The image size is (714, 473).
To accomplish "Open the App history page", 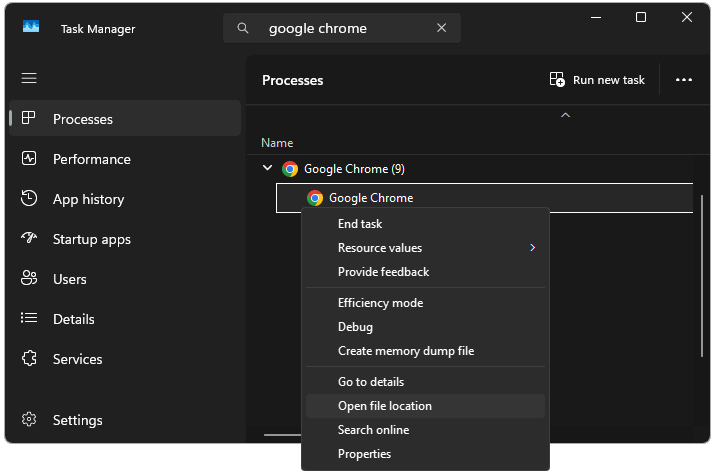I will coord(125,199).
